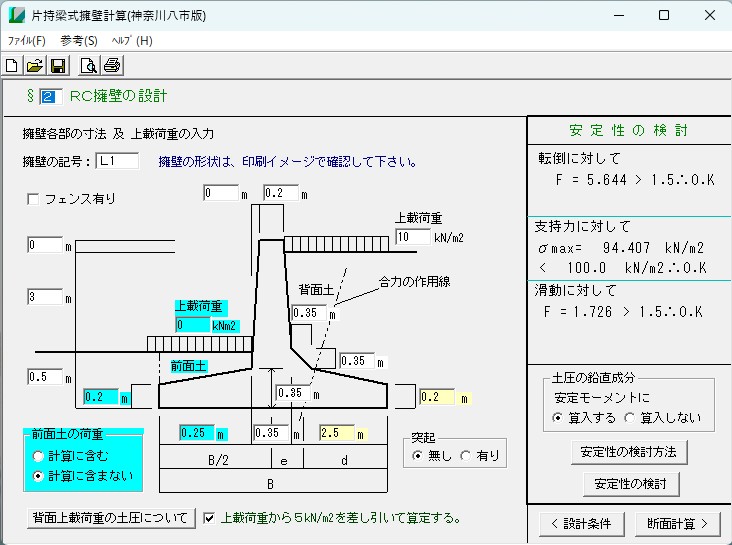
Task: Go to 断面計算 next step
Action: click(x=677, y=522)
